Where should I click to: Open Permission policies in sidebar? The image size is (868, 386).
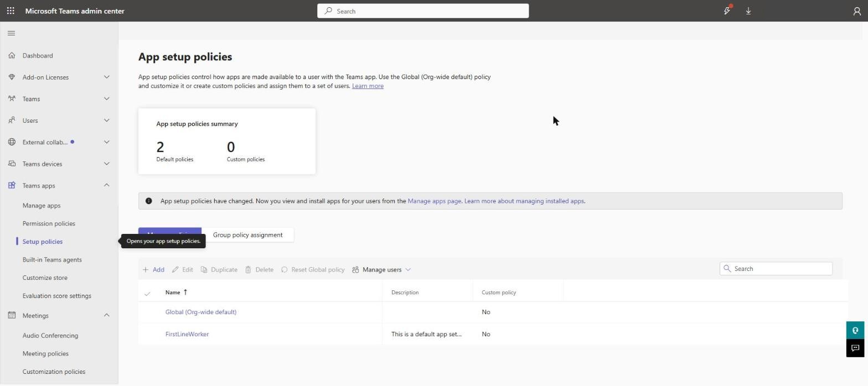49,223
